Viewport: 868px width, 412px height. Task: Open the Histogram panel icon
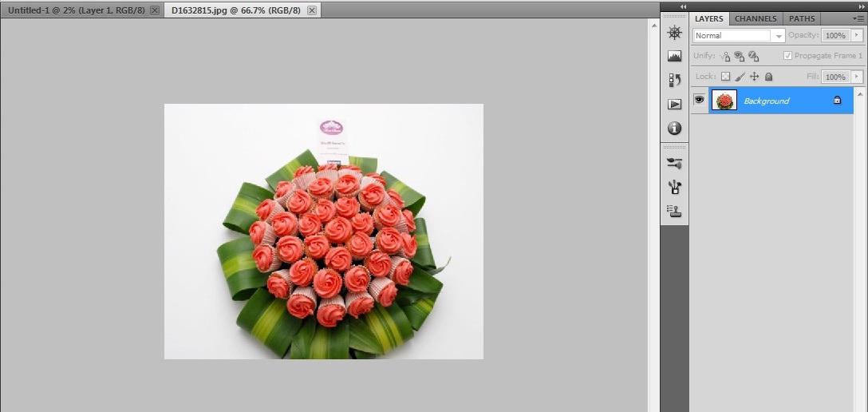coord(674,57)
